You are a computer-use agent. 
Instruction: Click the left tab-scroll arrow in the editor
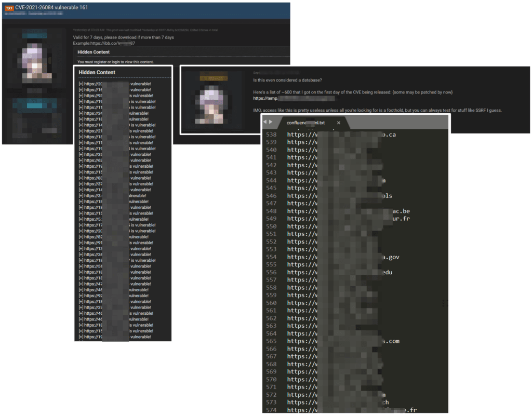(265, 121)
